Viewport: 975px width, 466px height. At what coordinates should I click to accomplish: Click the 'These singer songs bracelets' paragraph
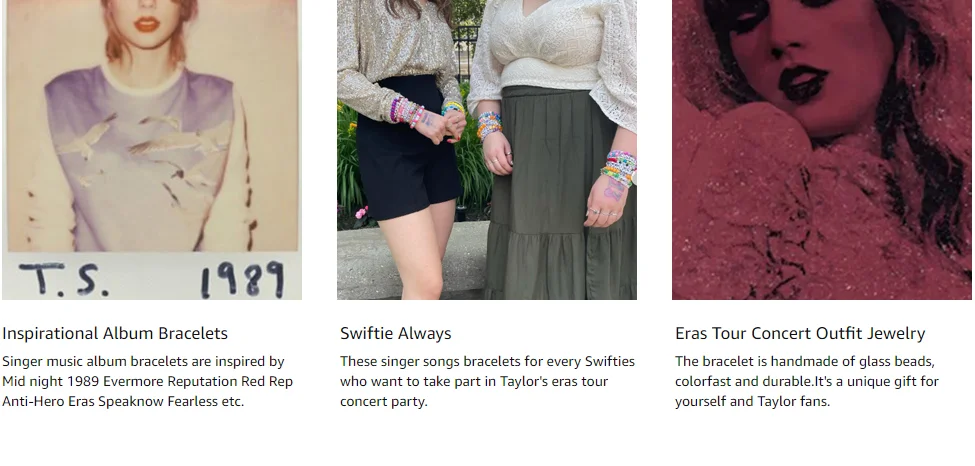click(x=488, y=381)
